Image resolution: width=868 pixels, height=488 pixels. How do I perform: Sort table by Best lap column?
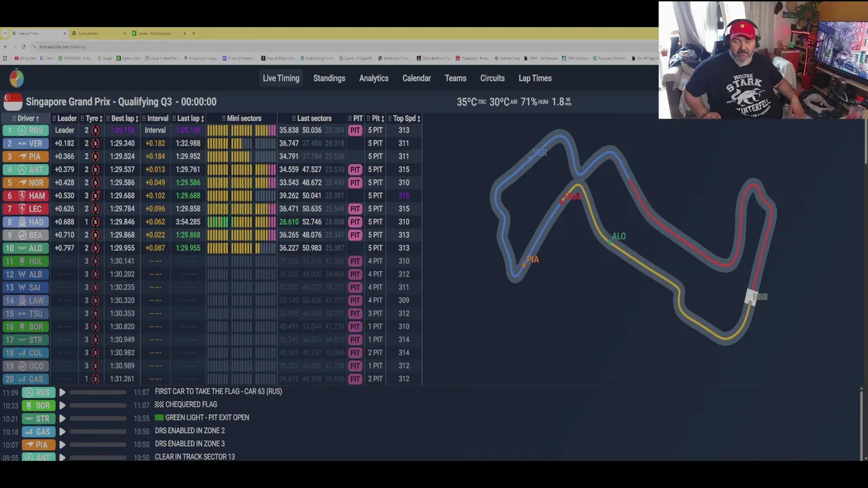[x=122, y=119]
